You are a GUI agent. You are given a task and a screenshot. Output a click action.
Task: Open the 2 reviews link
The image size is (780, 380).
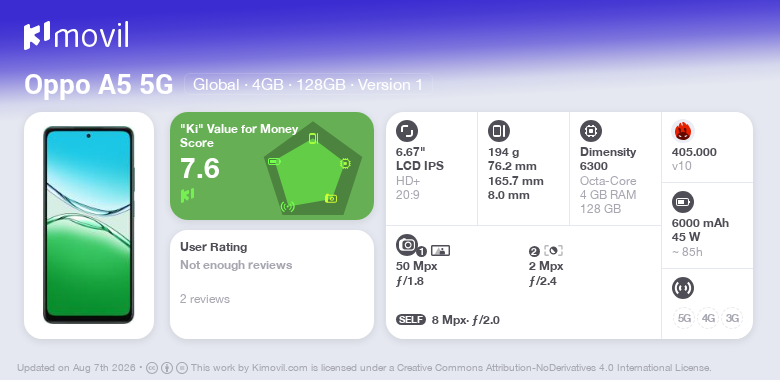pyautogui.click(x=205, y=299)
